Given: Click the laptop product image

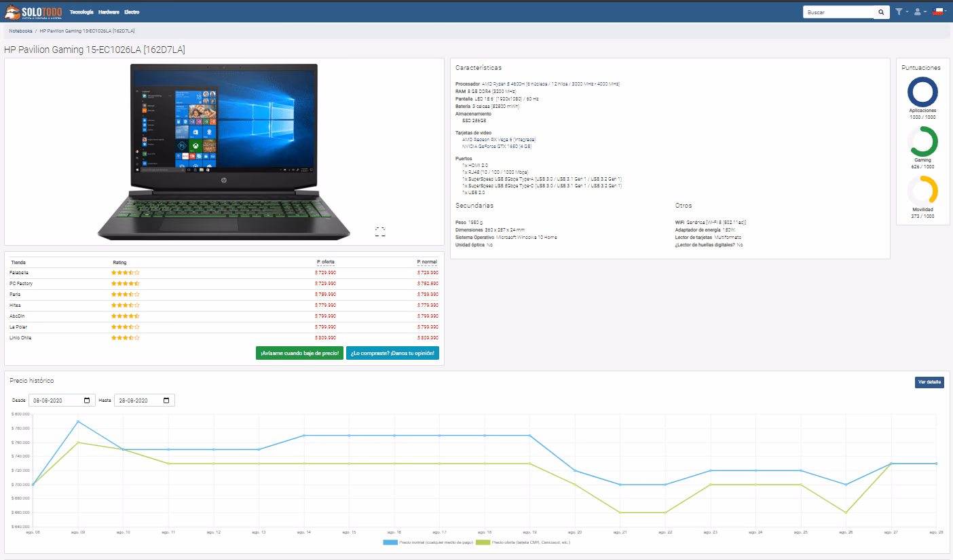Looking at the screenshot, I should pos(224,151).
